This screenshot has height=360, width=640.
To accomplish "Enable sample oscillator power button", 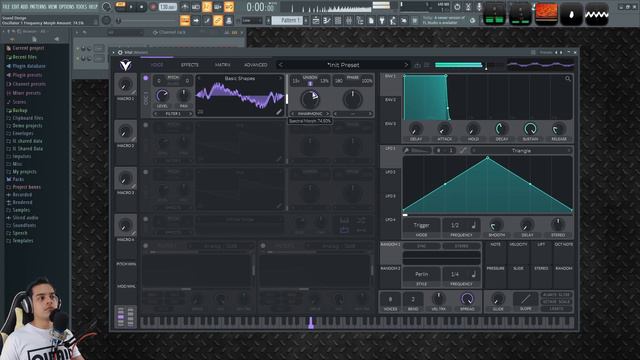I will [146, 219].
